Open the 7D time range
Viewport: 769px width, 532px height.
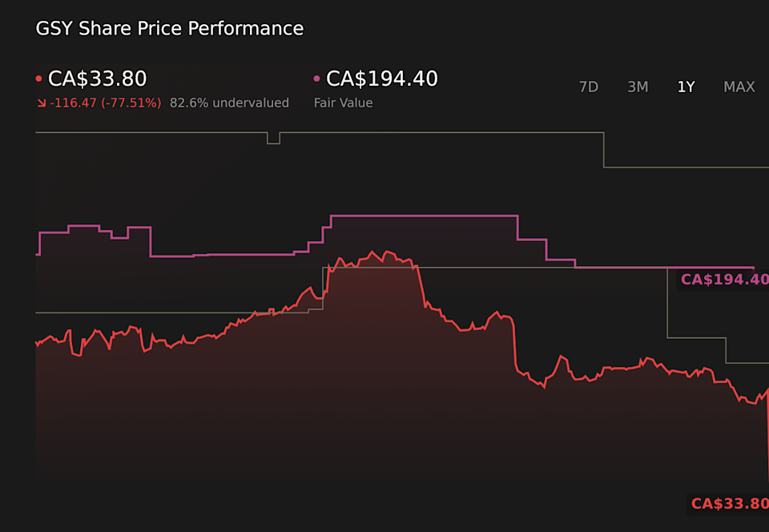point(589,87)
